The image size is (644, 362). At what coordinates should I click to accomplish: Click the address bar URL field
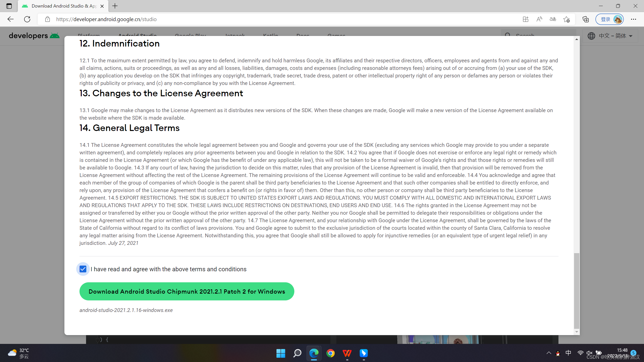coord(277,19)
